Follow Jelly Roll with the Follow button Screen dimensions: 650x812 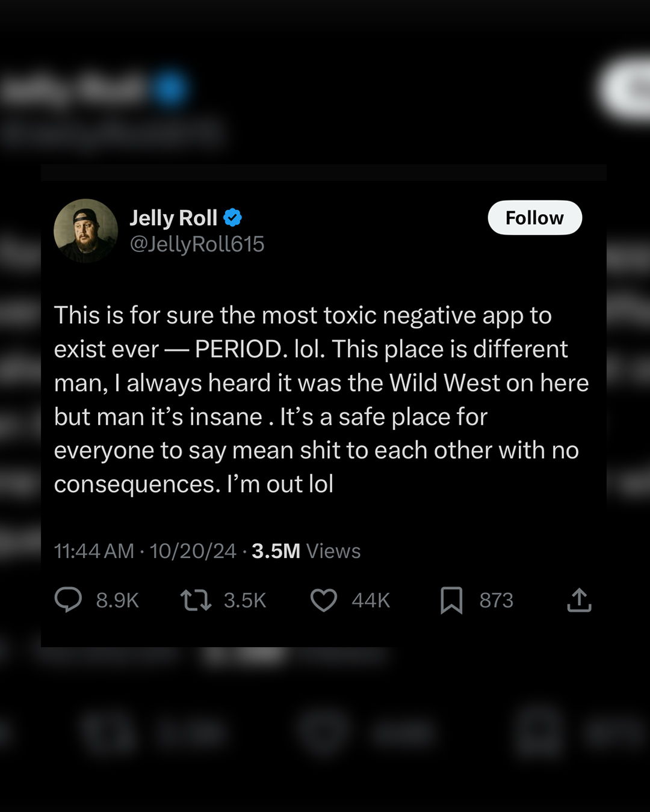tap(534, 218)
